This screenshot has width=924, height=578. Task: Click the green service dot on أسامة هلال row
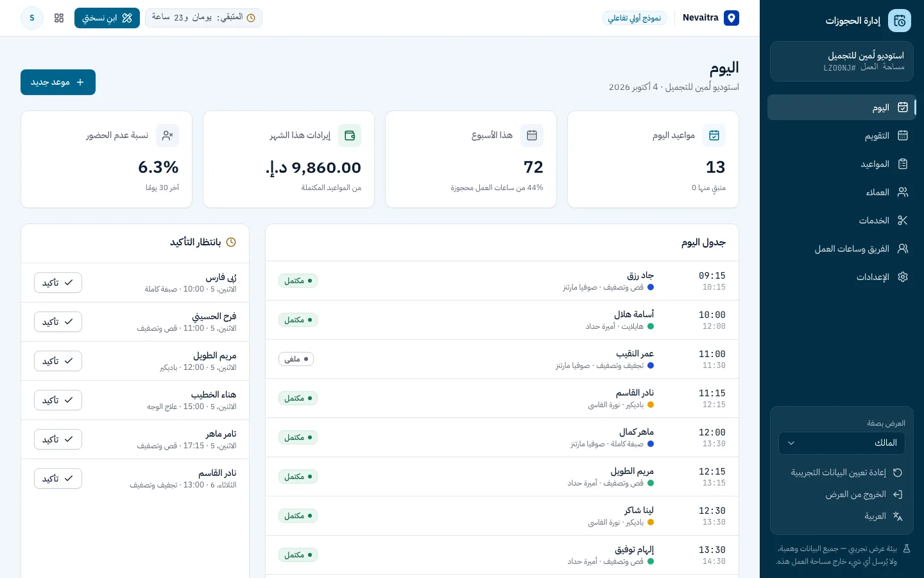click(651, 326)
